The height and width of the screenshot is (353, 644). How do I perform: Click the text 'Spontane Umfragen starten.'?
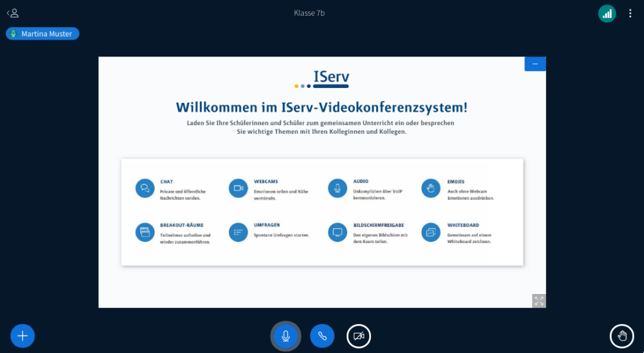pos(281,236)
